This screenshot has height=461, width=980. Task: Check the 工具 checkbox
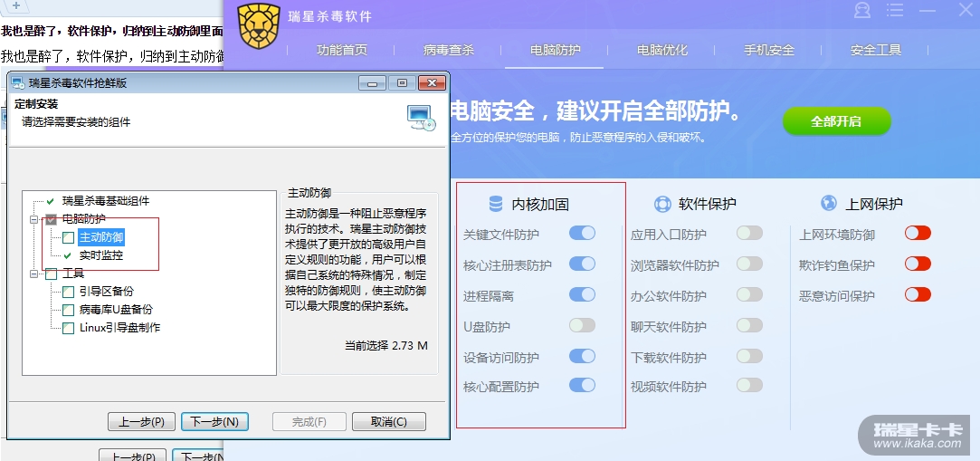[52, 274]
